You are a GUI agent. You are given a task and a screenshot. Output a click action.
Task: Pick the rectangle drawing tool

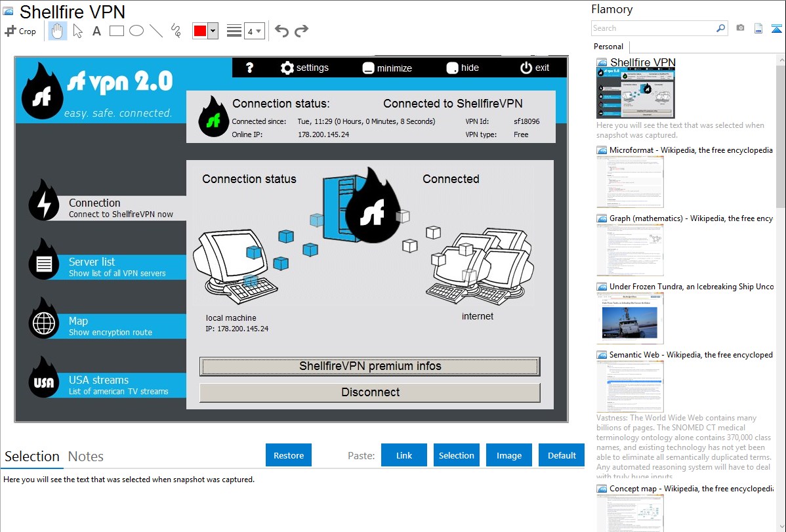tap(117, 31)
